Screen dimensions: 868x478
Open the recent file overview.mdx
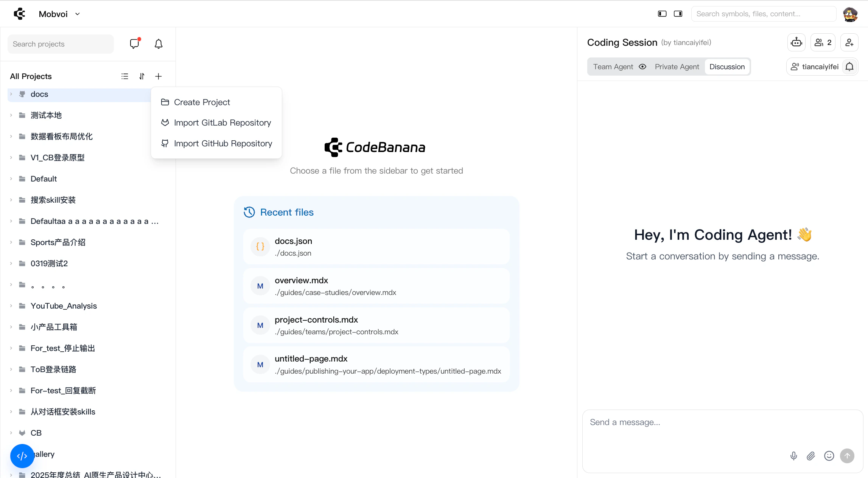tap(376, 286)
